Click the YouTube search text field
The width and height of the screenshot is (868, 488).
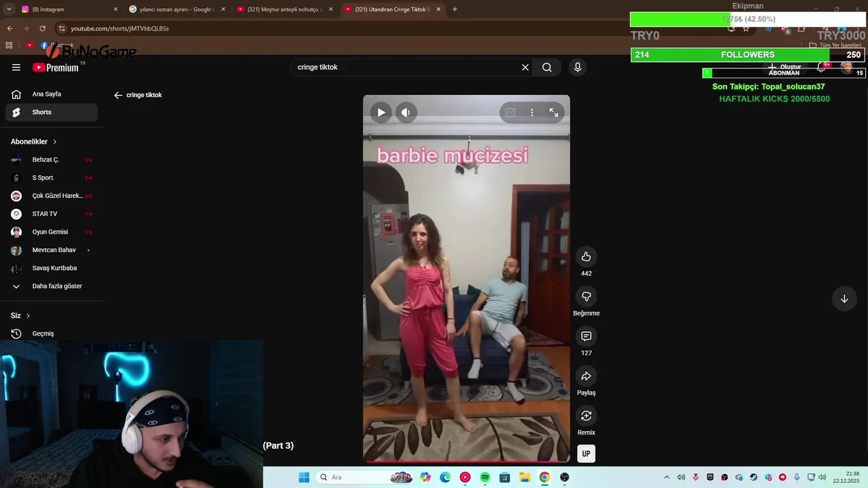pos(406,67)
